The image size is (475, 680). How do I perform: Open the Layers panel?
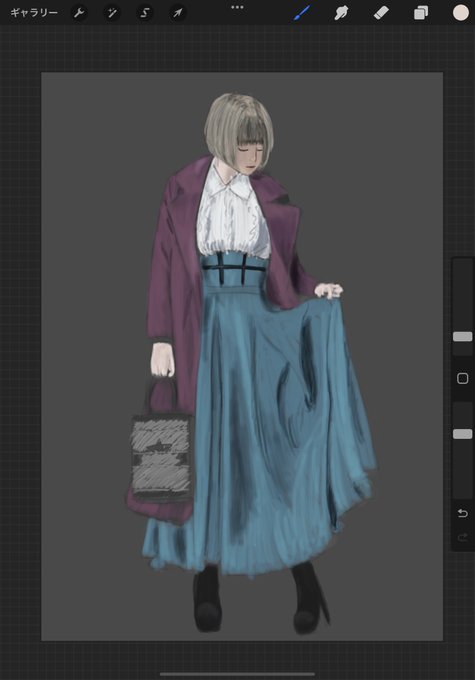(x=421, y=13)
